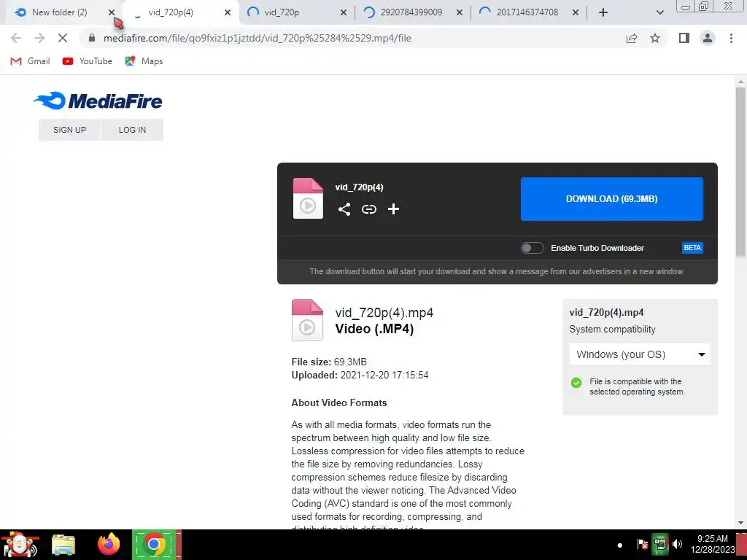This screenshot has height=560, width=747.
Task: Close the vid_720p(4) tab
Action: [x=228, y=13]
